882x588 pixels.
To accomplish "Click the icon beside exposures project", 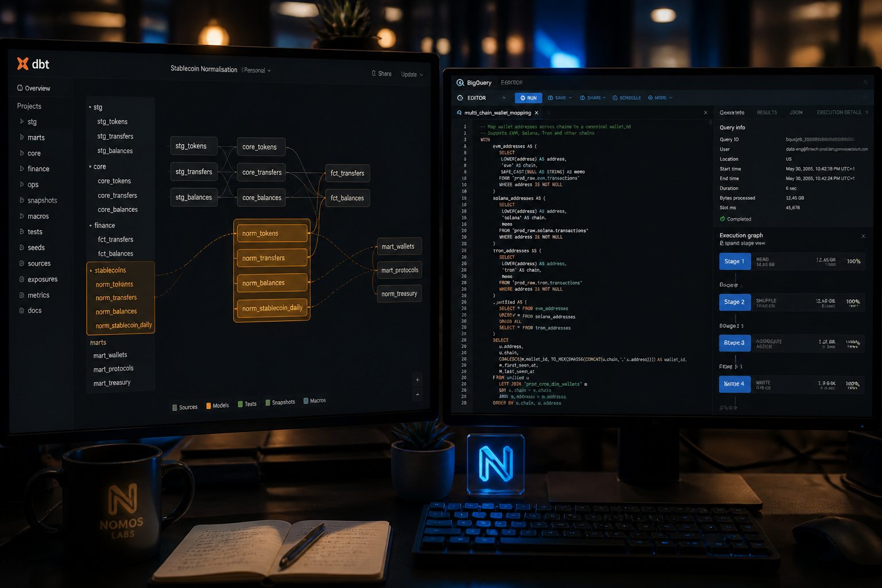I will (x=22, y=279).
